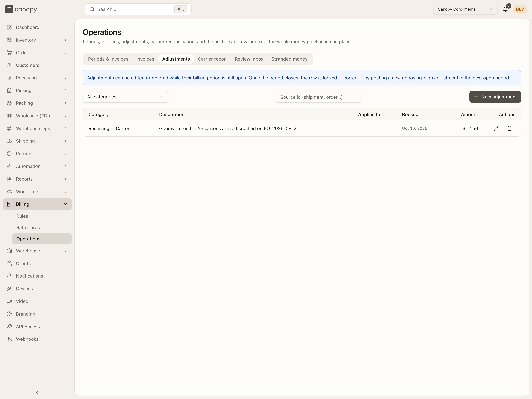Click the DEV environment badge

coord(520,9)
